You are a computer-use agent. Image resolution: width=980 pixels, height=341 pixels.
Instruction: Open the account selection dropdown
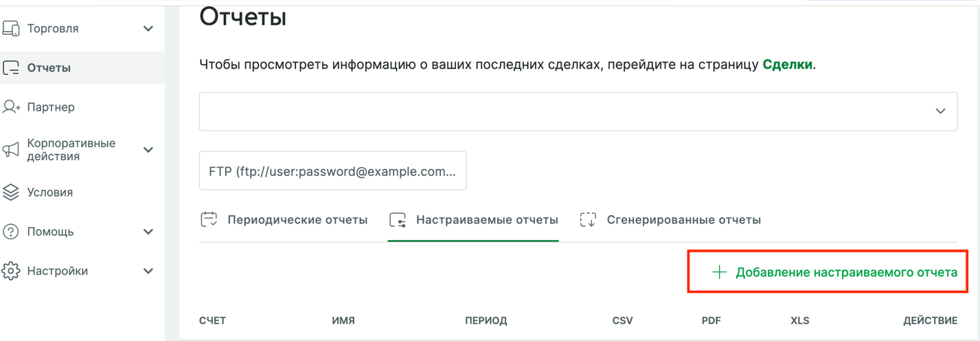(578, 111)
